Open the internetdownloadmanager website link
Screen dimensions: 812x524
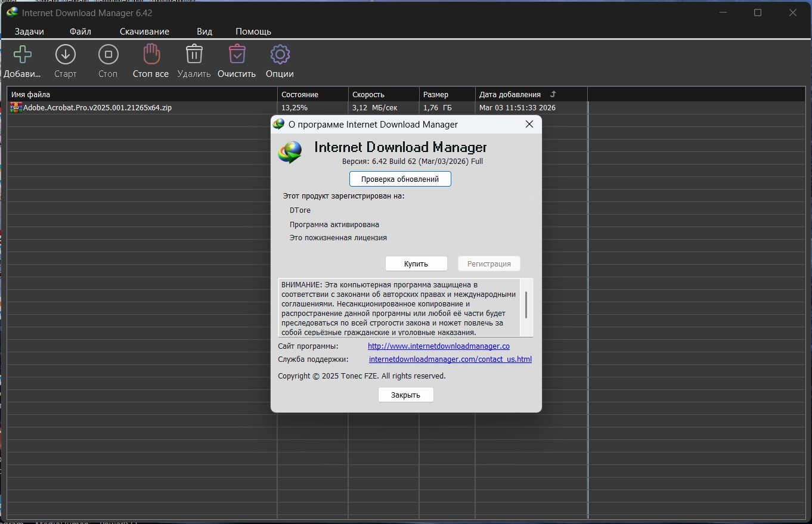(x=438, y=346)
